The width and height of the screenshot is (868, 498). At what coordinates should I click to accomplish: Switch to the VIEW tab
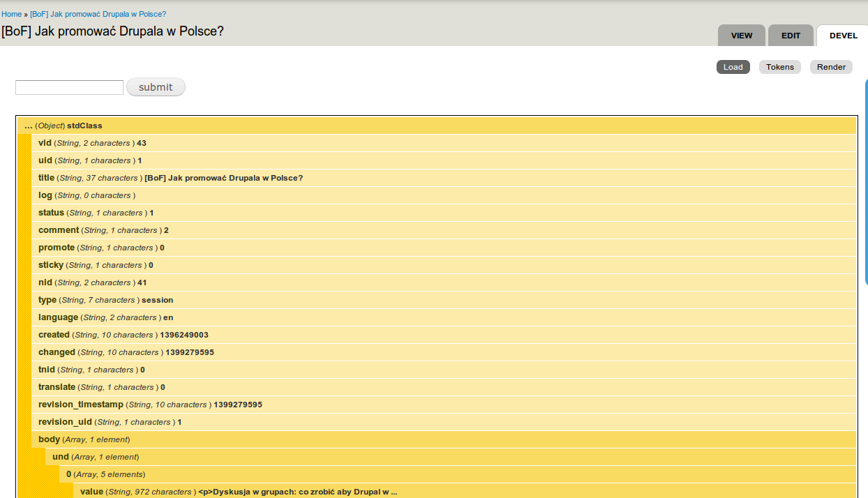(x=742, y=36)
